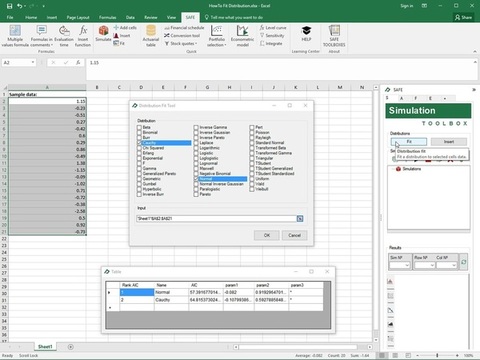The image size is (480, 360).
Task: Uncheck the Normal distribution checkbox
Action: tap(196, 179)
